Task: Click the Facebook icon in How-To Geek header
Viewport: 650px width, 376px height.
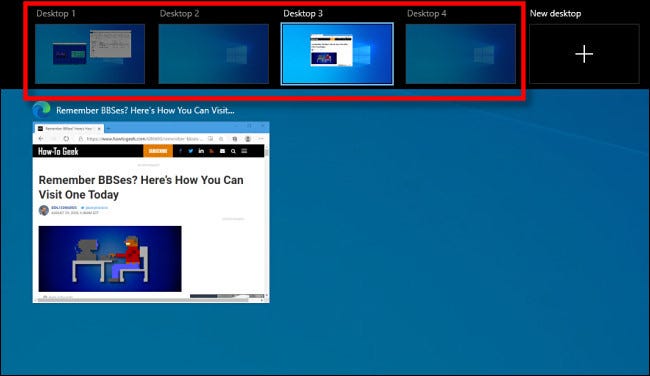Action: tap(180, 151)
